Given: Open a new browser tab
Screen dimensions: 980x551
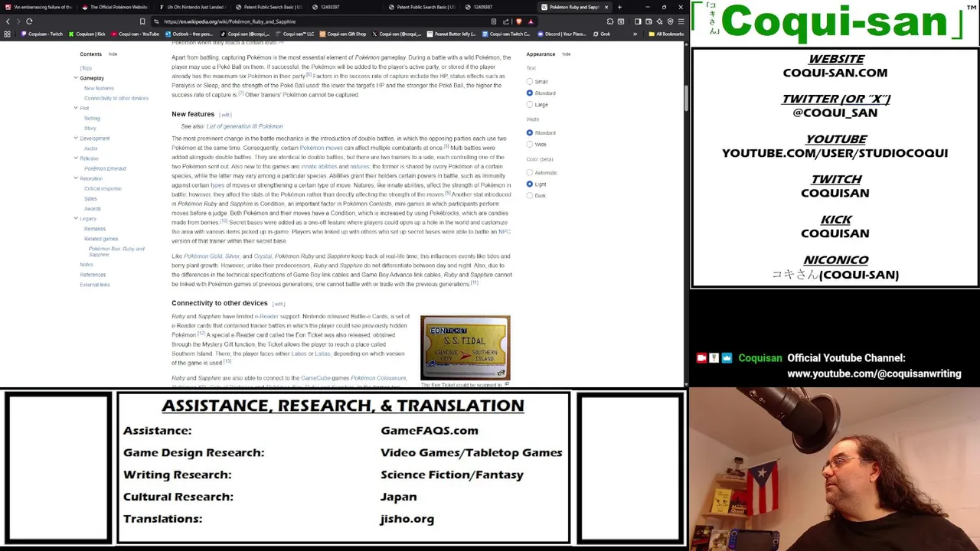Looking at the screenshot, I should (619, 7).
